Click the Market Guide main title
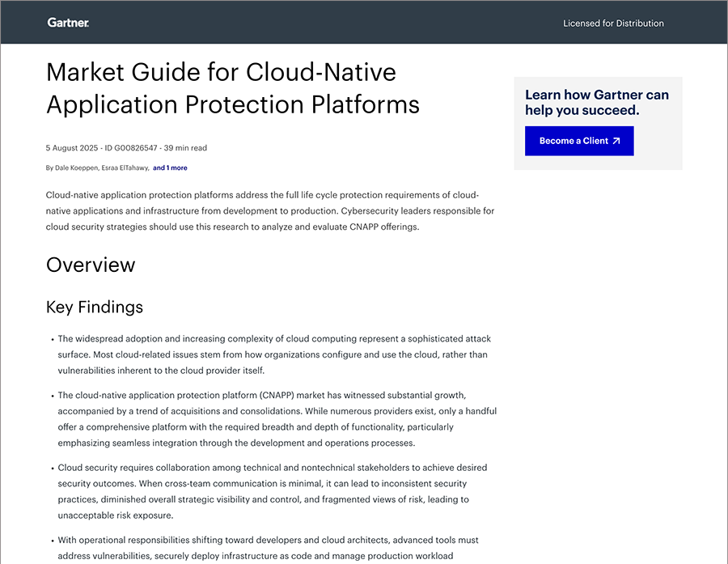728x564 pixels. coord(233,88)
